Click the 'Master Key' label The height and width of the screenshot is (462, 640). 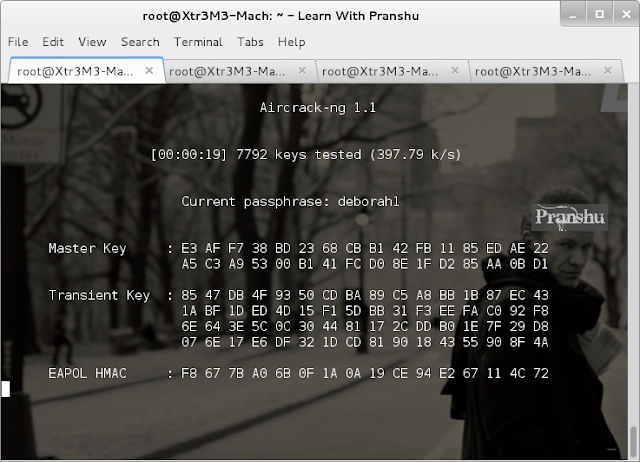(x=87, y=248)
